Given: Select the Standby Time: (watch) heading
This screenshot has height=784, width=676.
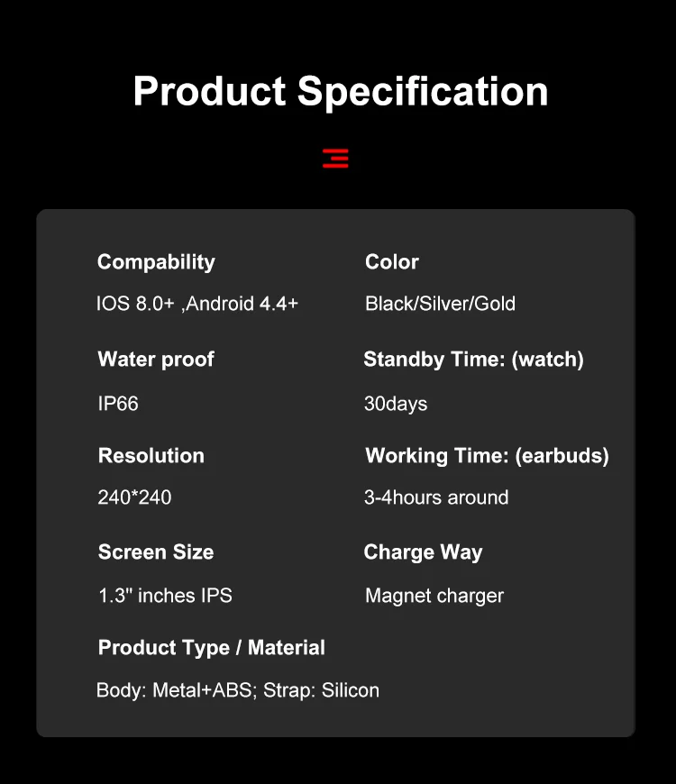Looking at the screenshot, I should pyautogui.click(x=473, y=360).
